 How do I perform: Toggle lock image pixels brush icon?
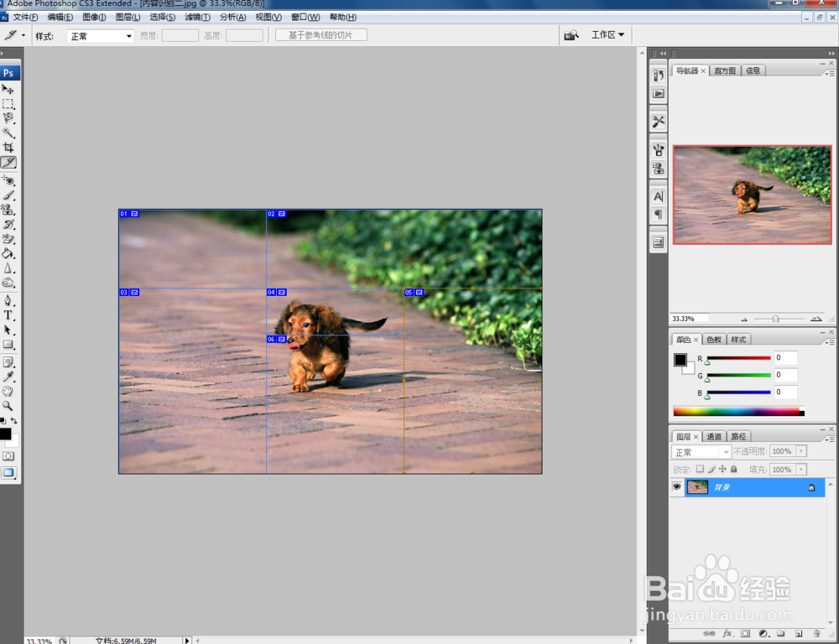[x=711, y=469]
